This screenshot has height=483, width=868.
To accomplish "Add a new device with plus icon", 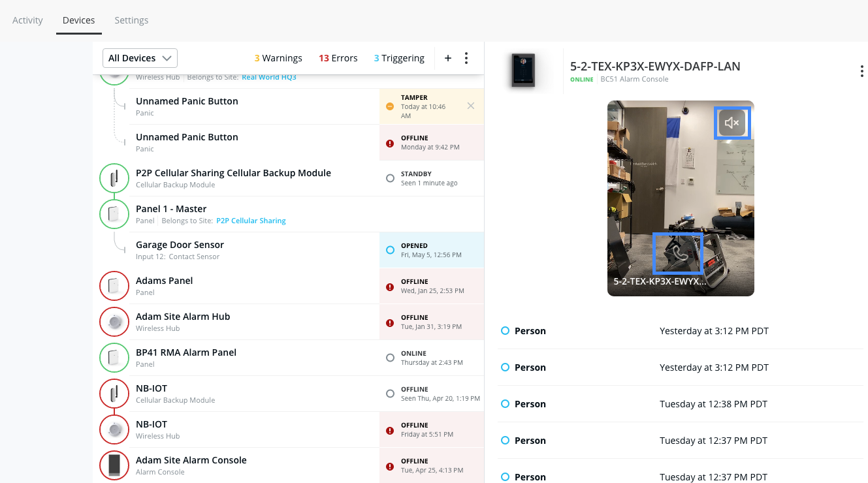I will (x=448, y=58).
